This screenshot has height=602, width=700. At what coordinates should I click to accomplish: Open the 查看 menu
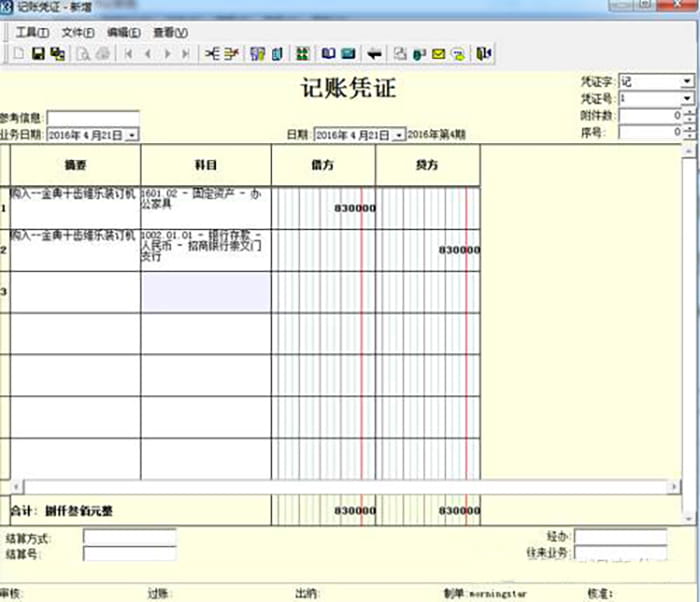point(169,32)
